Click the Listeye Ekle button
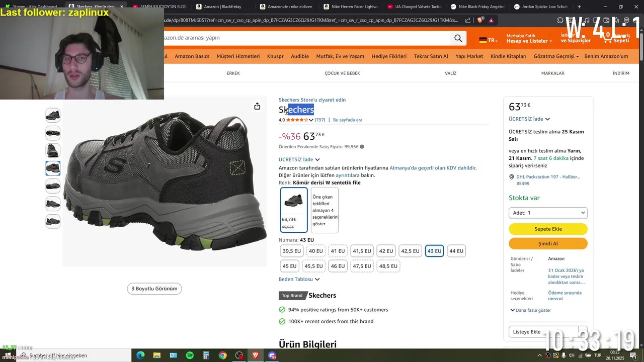644x362 pixels. 543,332
